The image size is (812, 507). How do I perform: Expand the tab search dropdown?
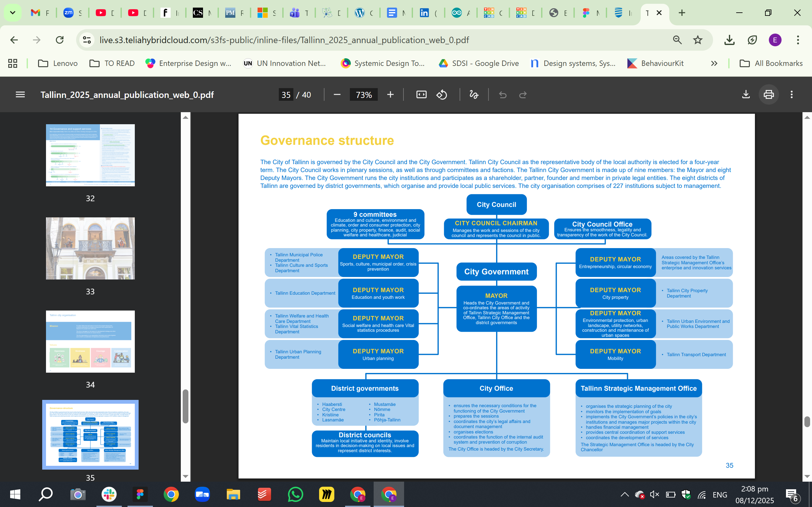tap(12, 13)
